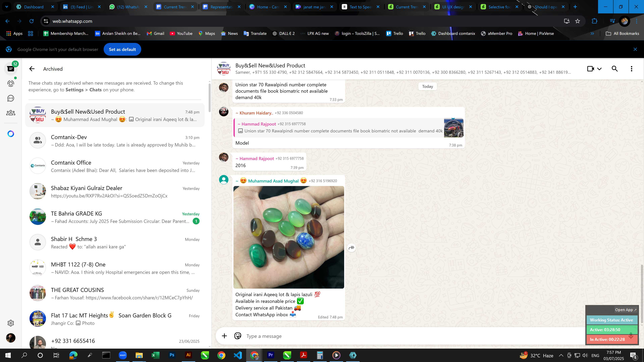Viewport: 644px width, 362px height.
Task: Switch to the Dashboard tab
Action: click(35, 7)
